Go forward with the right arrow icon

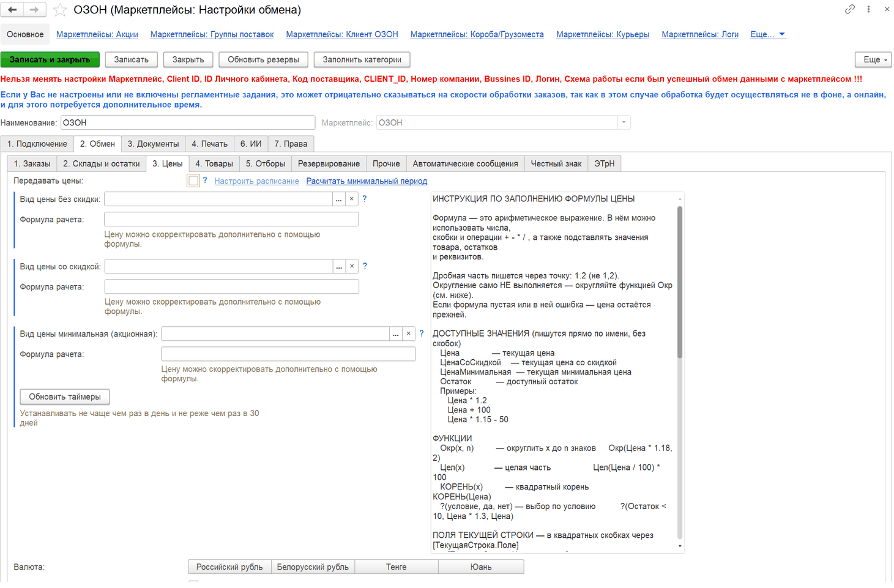pyautogui.click(x=34, y=10)
